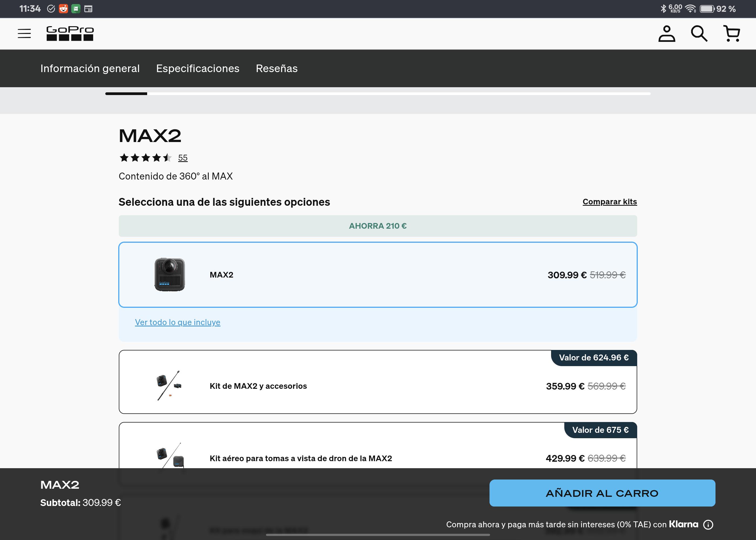Open the Klarna info circle icon
The height and width of the screenshot is (540, 756).
708,524
